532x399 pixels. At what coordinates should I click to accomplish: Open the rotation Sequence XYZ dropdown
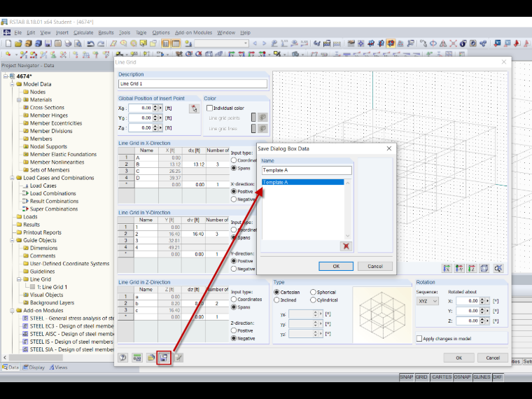(428, 301)
